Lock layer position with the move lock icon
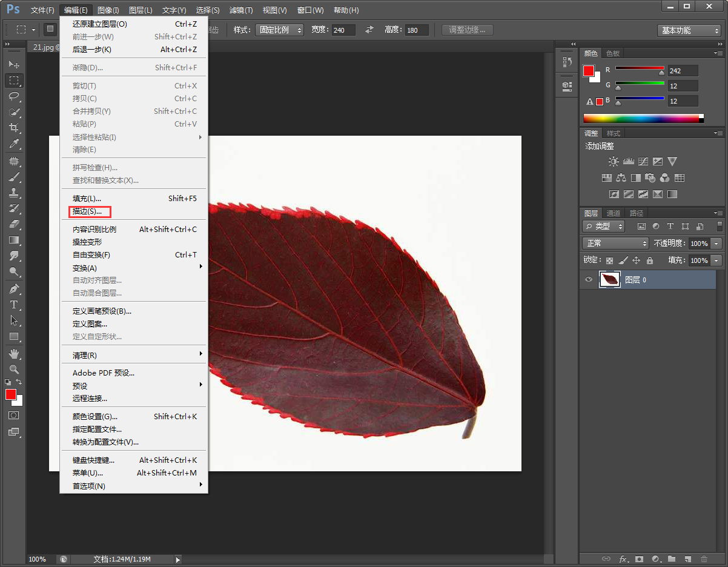728x567 pixels. (635, 260)
